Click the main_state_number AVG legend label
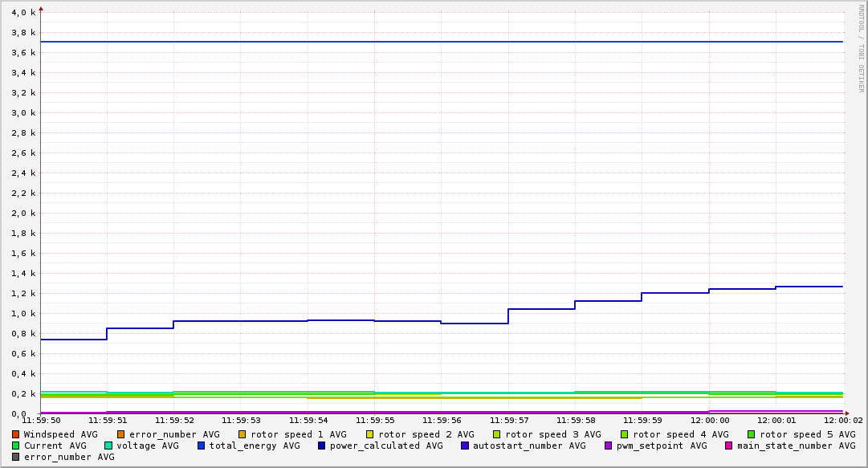This screenshot has width=868, height=468. tap(796, 446)
